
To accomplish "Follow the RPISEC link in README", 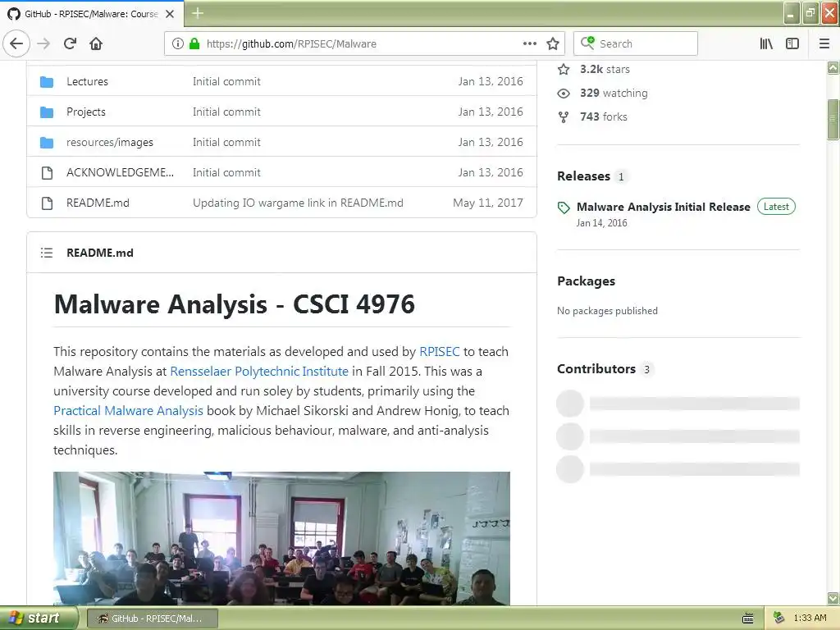I will [440, 351].
